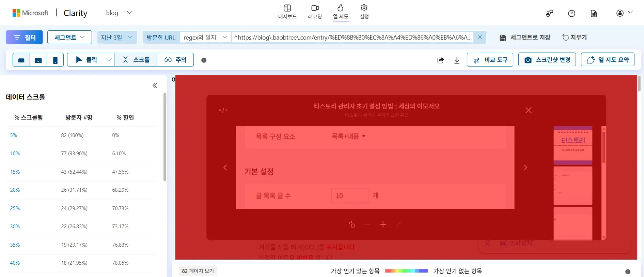This screenshot has height=277, width=644.
Task: Select the 40% scroll depth row
Action: [81, 263]
